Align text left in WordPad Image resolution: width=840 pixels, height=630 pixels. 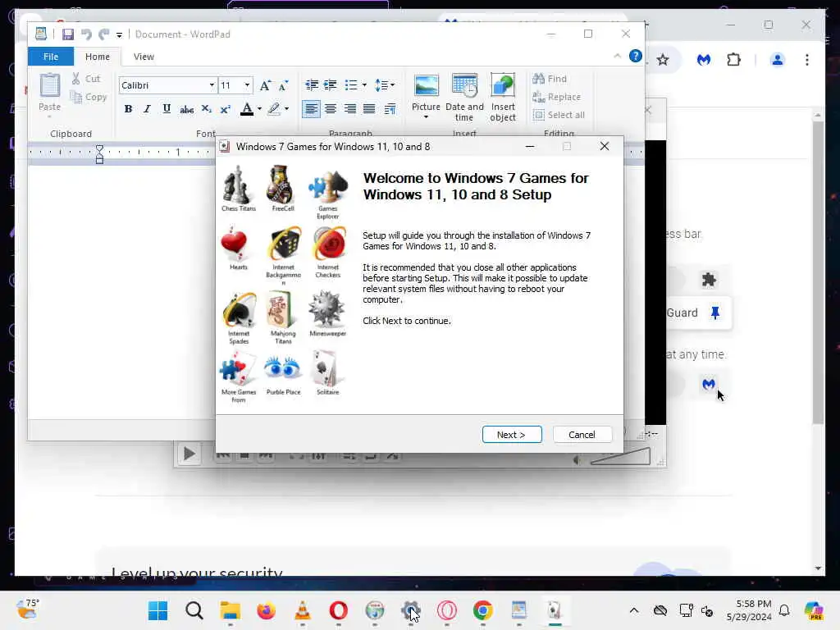point(311,109)
